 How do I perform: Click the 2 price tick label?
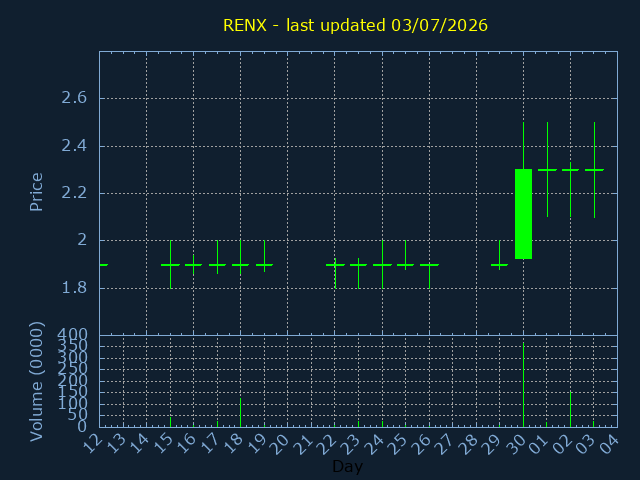click(x=82, y=240)
